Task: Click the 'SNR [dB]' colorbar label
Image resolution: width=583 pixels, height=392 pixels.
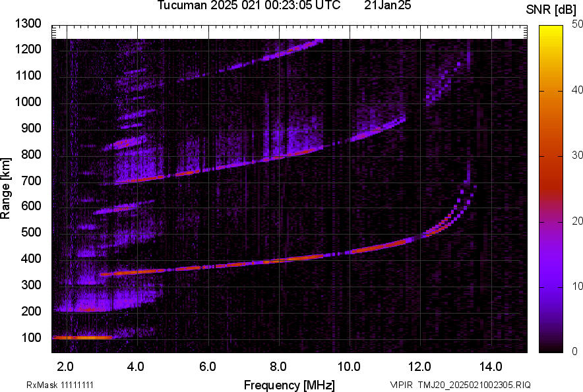Action: coord(551,9)
